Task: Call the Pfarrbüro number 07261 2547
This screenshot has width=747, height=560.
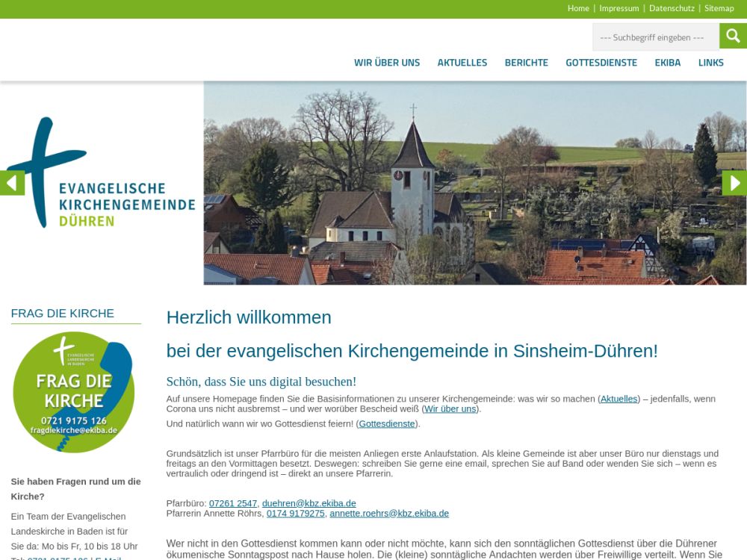Action: pos(233,503)
